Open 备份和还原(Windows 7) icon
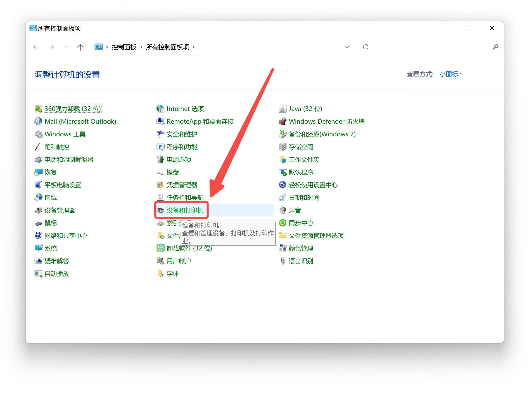Viewport: 532px width, 396px height. (283, 134)
